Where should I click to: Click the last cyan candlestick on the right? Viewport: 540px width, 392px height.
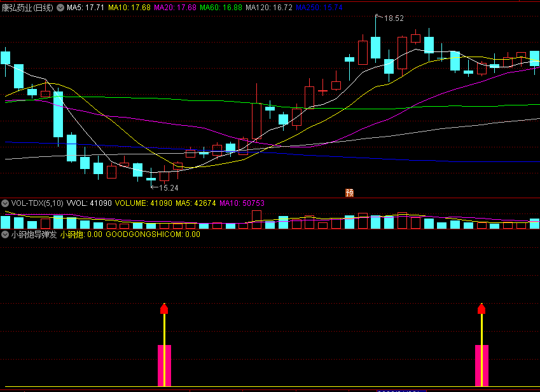tap(534, 58)
